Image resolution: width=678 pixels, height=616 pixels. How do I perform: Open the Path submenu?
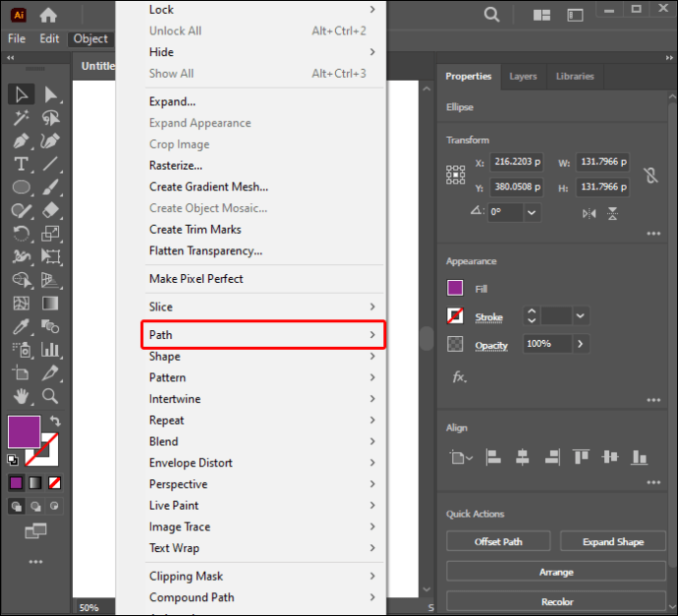coord(263,335)
